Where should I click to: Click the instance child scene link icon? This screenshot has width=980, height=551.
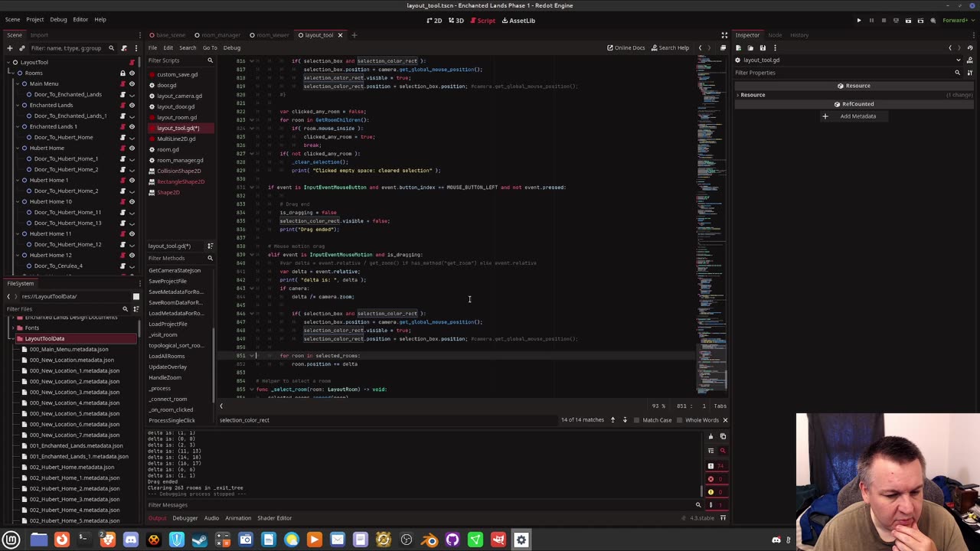pyautogui.click(x=21, y=47)
